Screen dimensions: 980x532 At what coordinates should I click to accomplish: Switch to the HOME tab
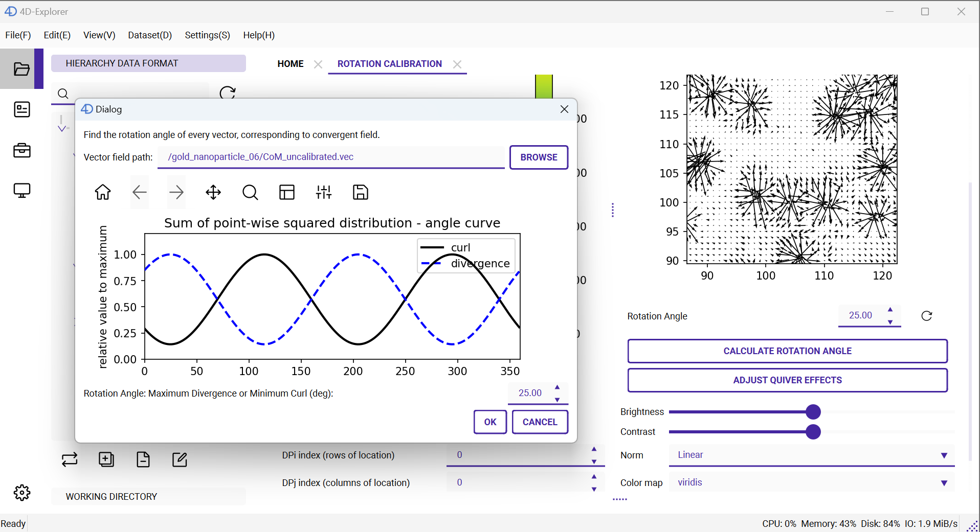click(x=291, y=64)
